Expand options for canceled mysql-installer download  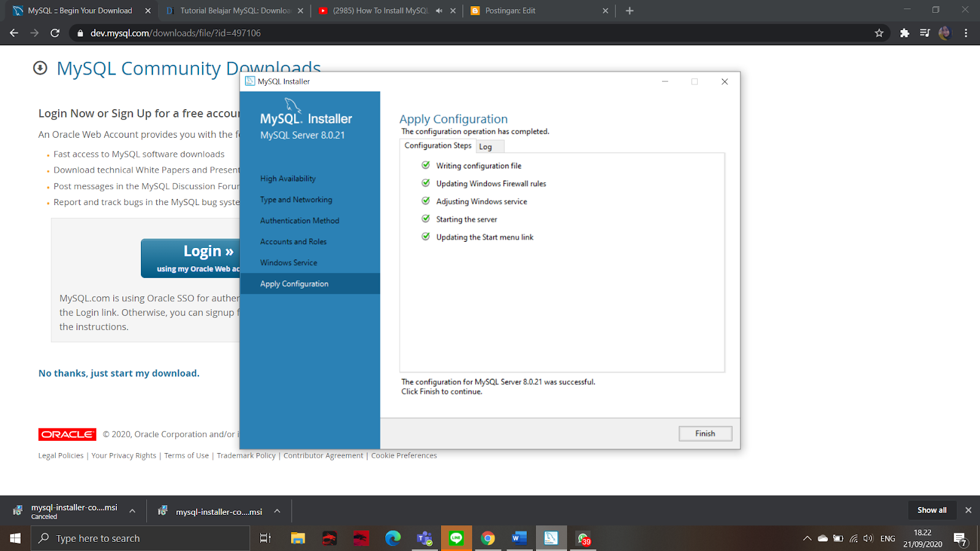(132, 511)
